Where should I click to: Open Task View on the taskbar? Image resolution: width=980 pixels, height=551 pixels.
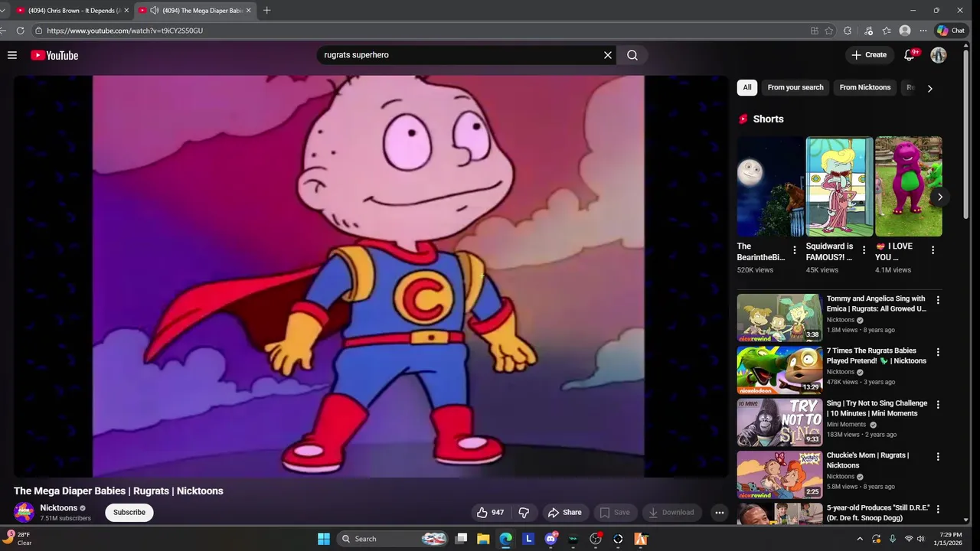(x=461, y=539)
